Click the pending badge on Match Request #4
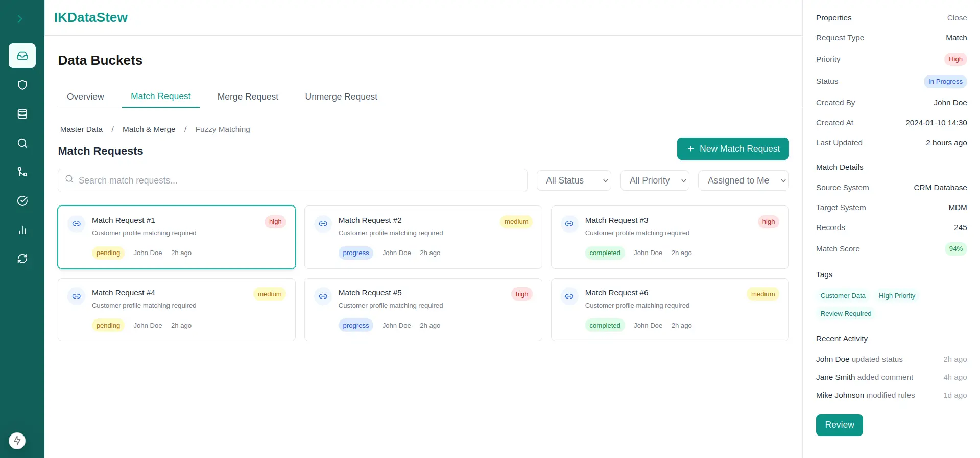Viewport: 980px width, 458px height. coord(108,326)
